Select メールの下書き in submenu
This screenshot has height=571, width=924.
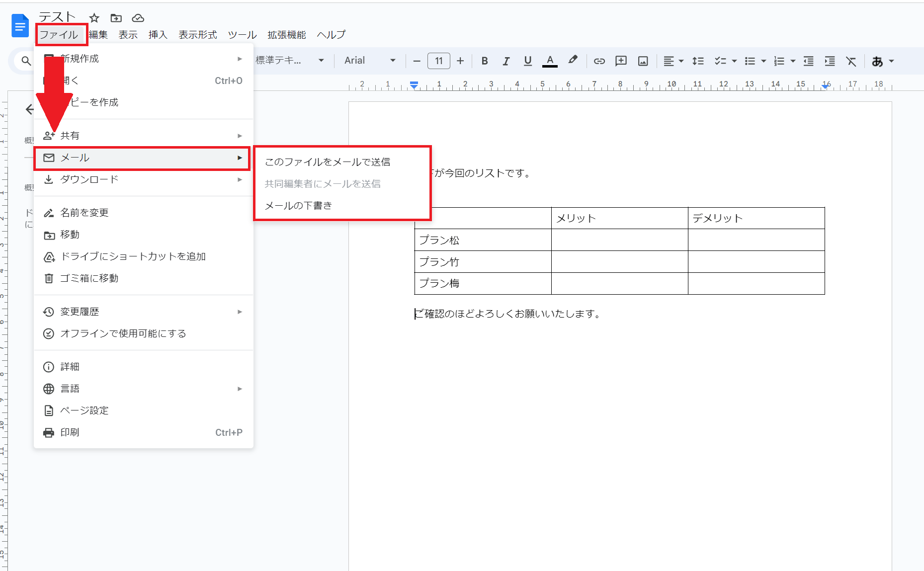[x=298, y=206]
